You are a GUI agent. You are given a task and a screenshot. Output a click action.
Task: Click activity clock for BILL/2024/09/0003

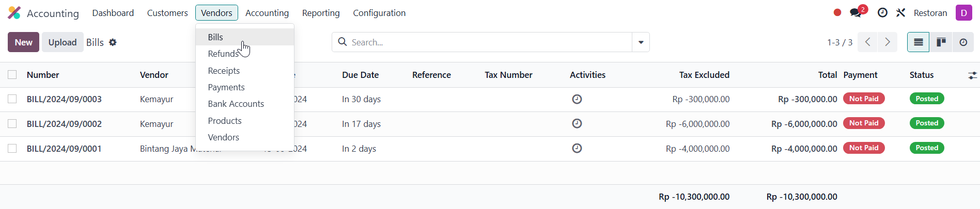(577, 99)
